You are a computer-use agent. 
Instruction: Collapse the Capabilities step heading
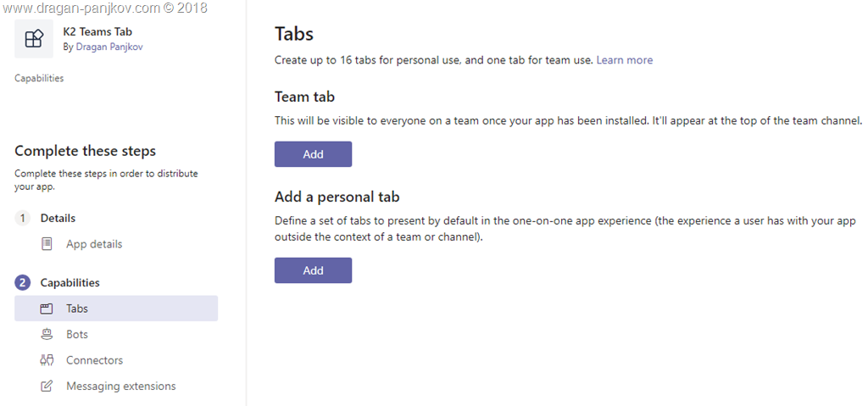(x=70, y=283)
